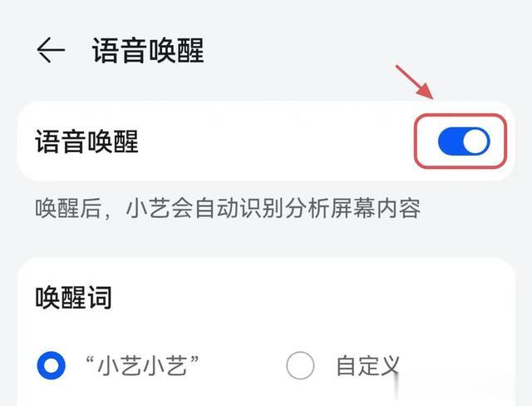Tap the 自定义 text label
Image resolution: width=532 pixels, height=406 pixels.
[x=367, y=365]
